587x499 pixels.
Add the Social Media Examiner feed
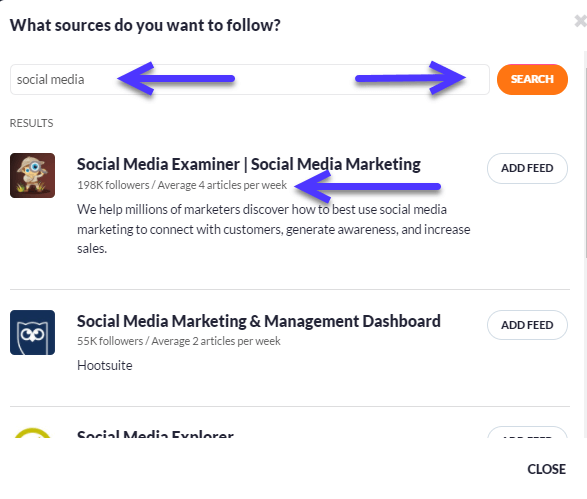point(527,168)
